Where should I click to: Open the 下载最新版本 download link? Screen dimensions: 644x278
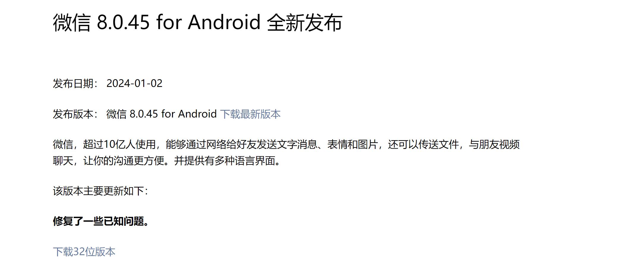click(x=250, y=114)
